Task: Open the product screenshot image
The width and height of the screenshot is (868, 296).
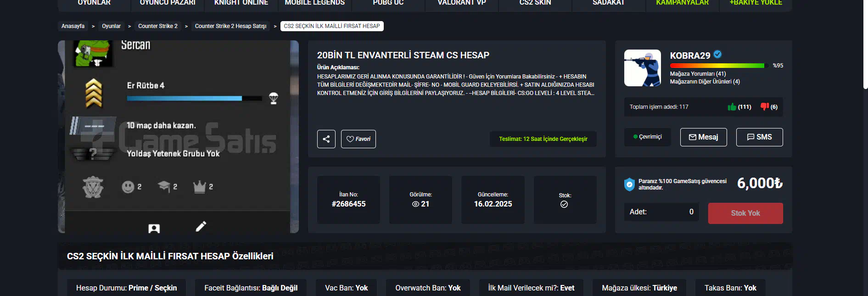Action: pyautogui.click(x=178, y=137)
